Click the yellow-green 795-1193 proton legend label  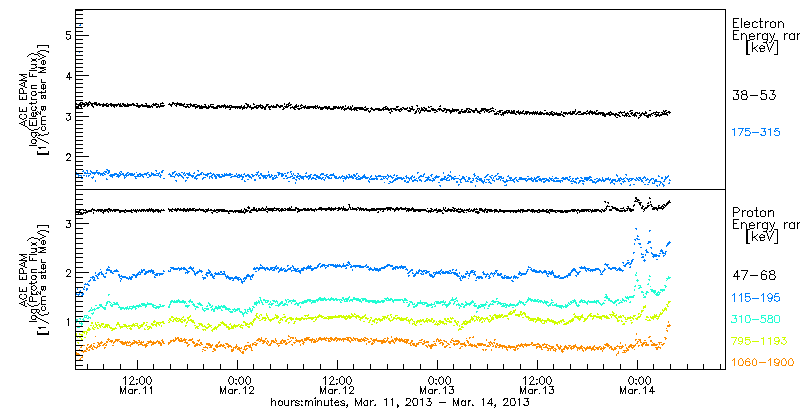pos(760,341)
